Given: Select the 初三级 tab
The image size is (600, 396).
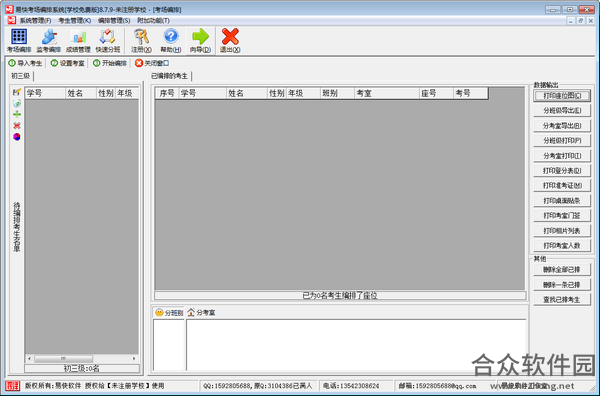Looking at the screenshot, I should [21, 76].
